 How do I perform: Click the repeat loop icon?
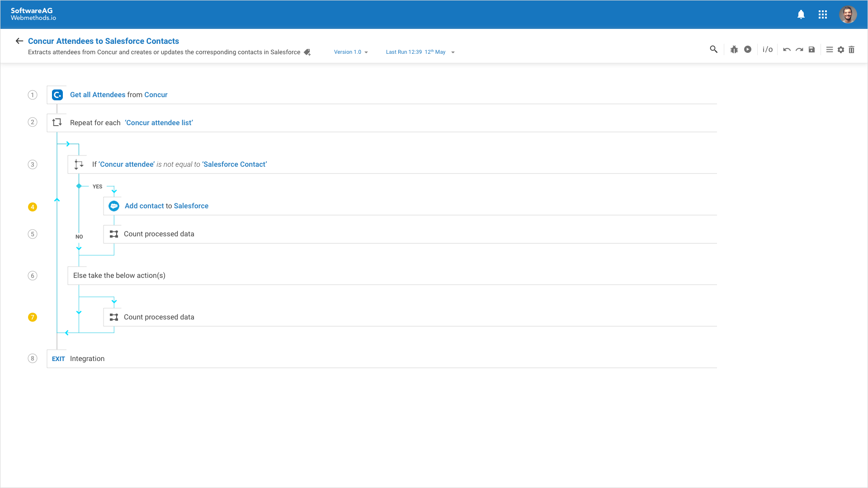point(57,122)
